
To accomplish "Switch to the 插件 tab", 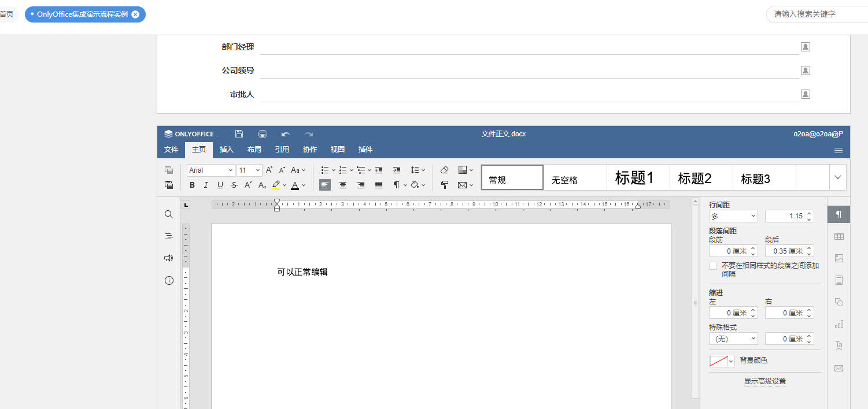I will tap(365, 150).
